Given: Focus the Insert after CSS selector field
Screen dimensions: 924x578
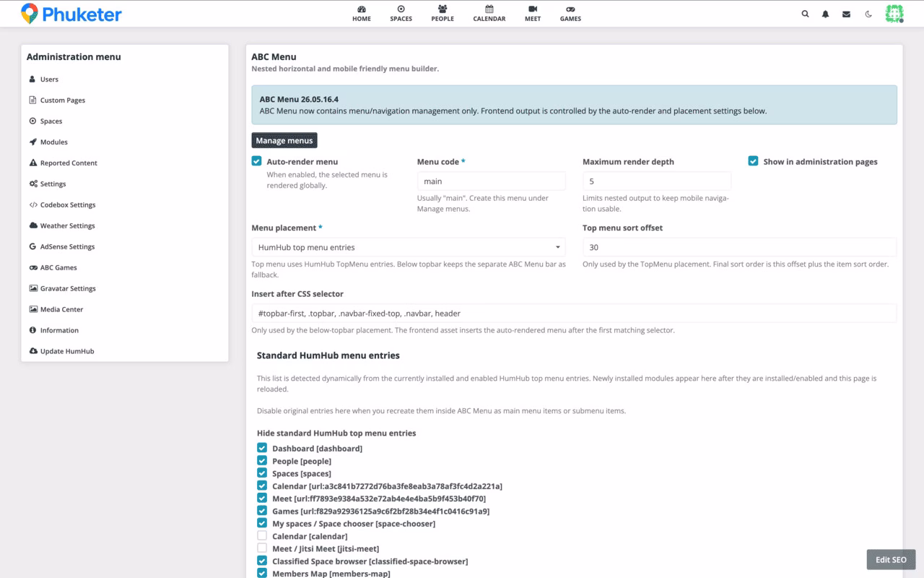Looking at the screenshot, I should click(x=574, y=313).
